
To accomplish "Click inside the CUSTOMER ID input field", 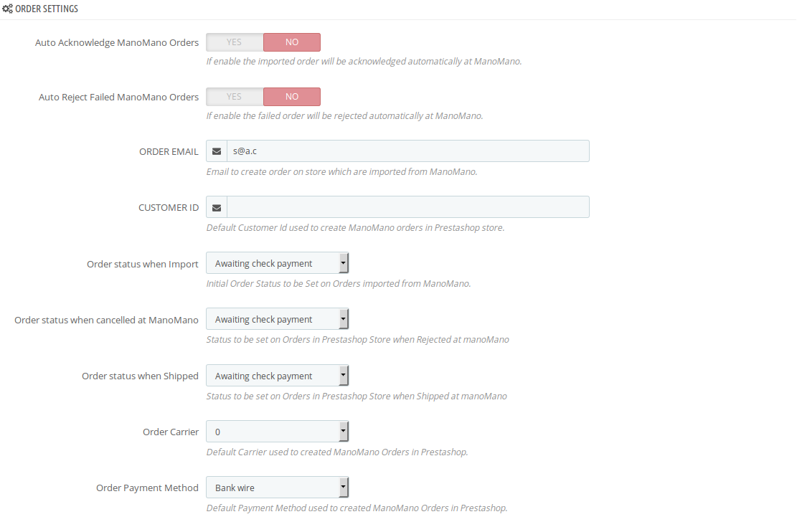I will point(409,206).
